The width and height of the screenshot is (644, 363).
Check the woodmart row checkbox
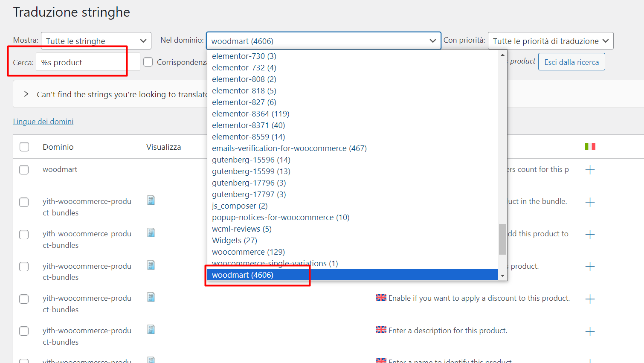click(x=24, y=170)
